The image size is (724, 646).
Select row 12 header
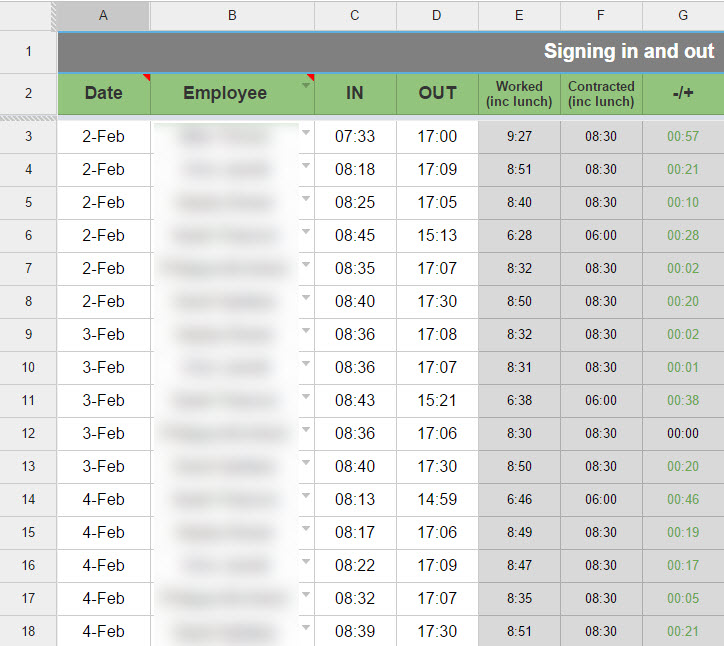(28, 433)
